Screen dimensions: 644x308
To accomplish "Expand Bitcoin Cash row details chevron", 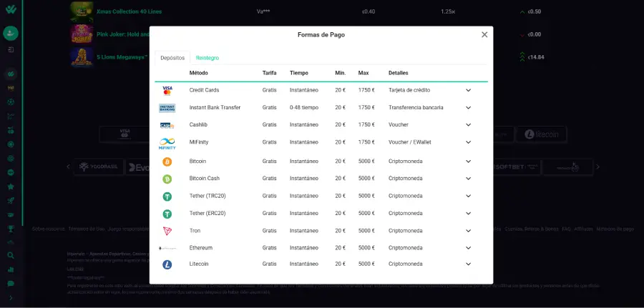I will 468,179.
